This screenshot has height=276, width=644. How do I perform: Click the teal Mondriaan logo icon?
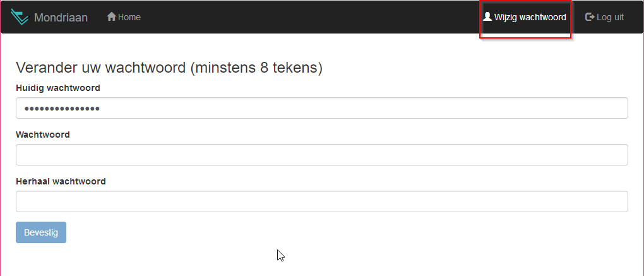20,17
